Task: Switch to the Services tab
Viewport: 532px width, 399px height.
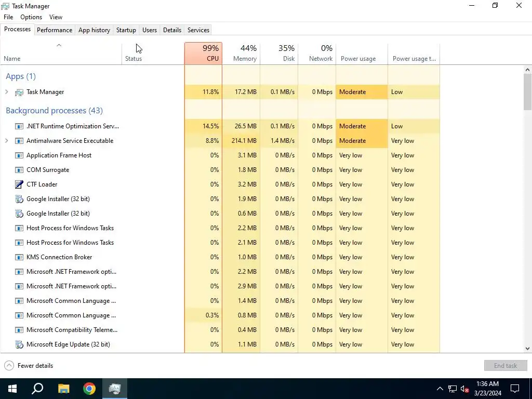Action: [198, 30]
